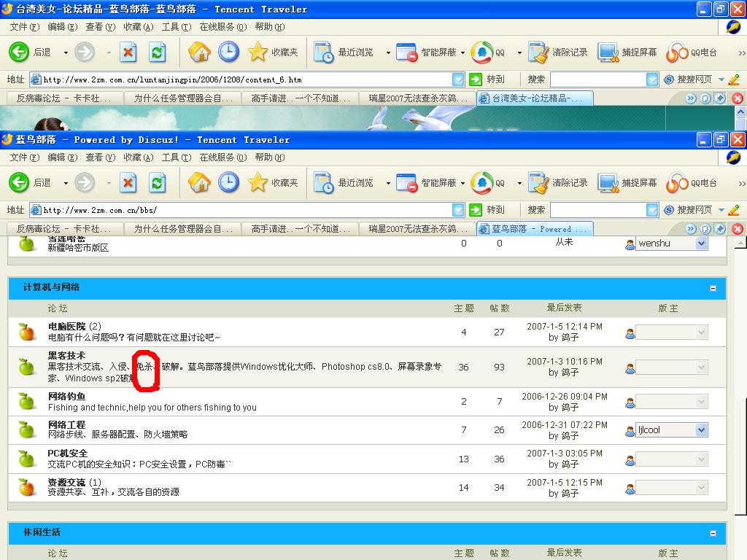Open 资源交流 forum link
Viewport: 747px width, 560px height.
[66, 483]
